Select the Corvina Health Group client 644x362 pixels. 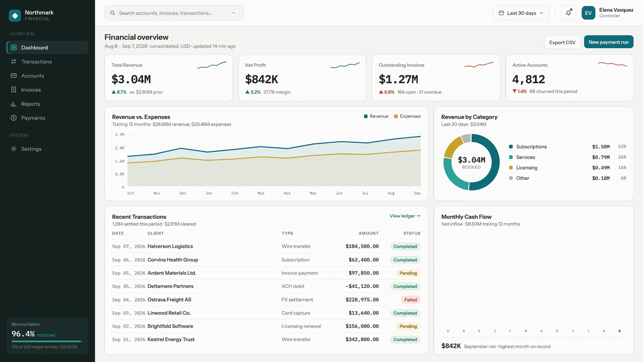[173, 260]
